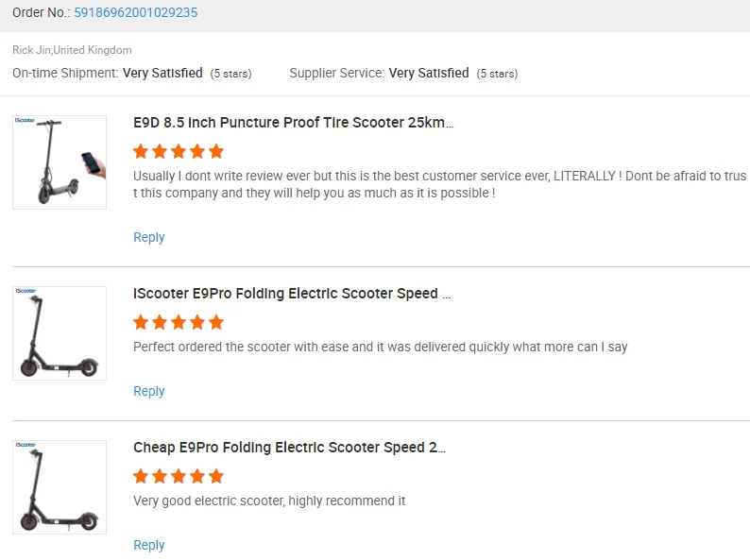Image resolution: width=750 pixels, height=560 pixels.
Task: Click the review text about best customer service
Action: pyautogui.click(x=439, y=184)
